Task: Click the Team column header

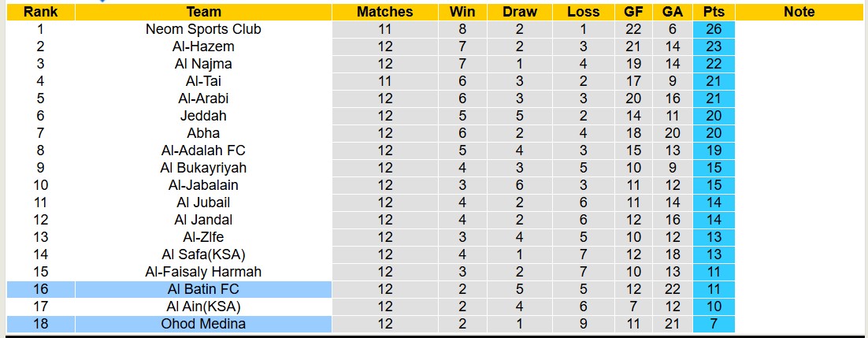Action: click(203, 12)
